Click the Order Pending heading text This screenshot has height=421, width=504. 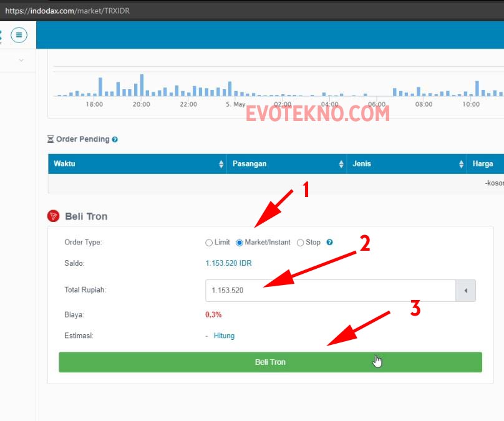(83, 139)
